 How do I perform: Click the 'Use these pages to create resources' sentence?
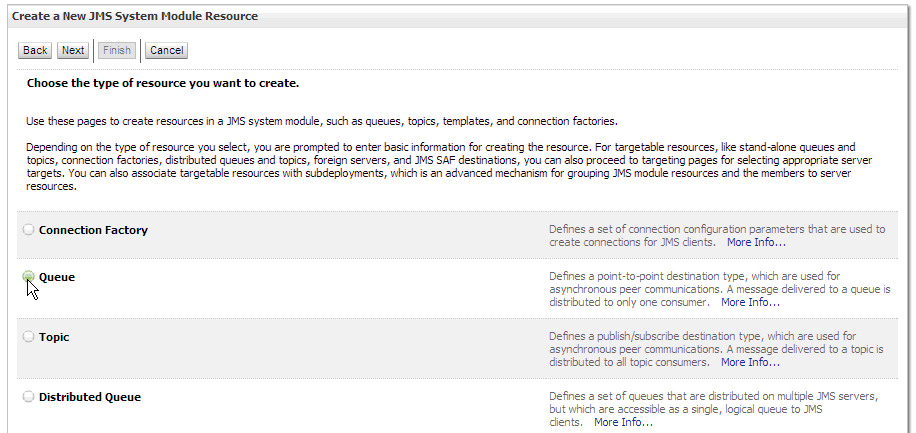[x=322, y=122]
